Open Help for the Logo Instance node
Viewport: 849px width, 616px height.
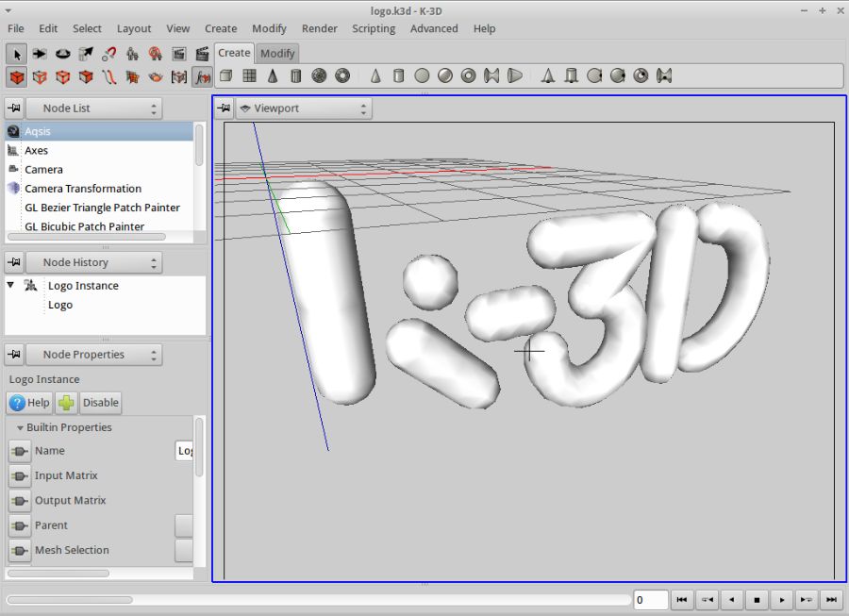(x=29, y=403)
